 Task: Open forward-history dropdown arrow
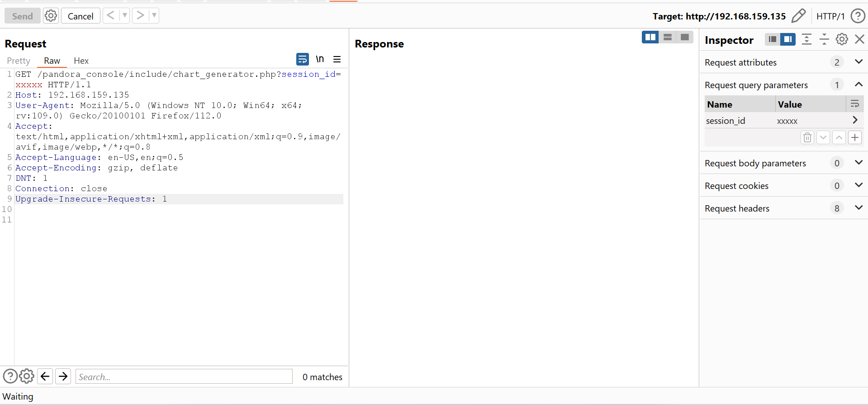154,15
